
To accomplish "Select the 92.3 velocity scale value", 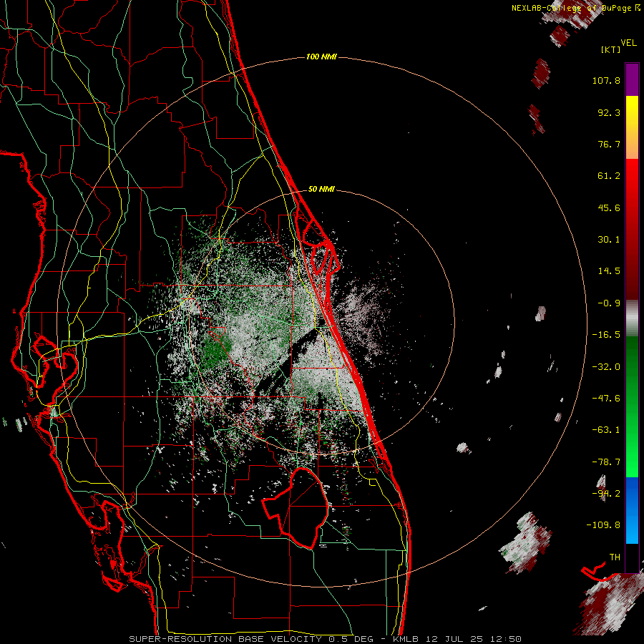I will click(x=609, y=112).
